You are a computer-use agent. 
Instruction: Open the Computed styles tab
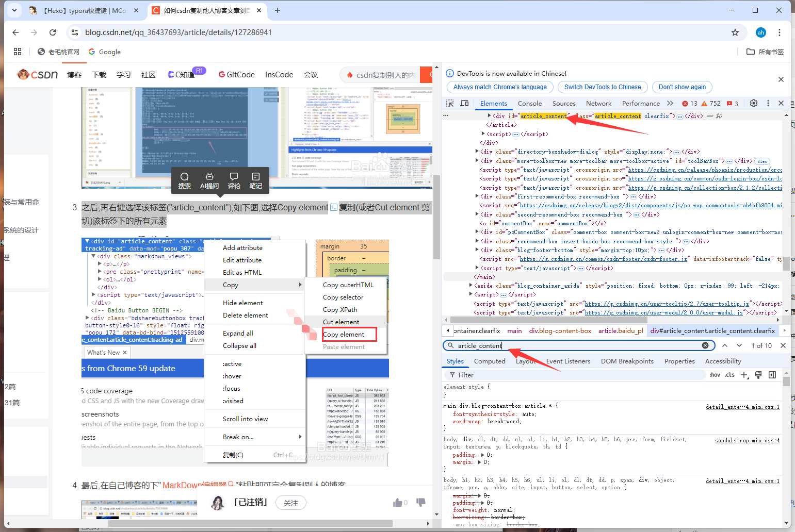490,361
